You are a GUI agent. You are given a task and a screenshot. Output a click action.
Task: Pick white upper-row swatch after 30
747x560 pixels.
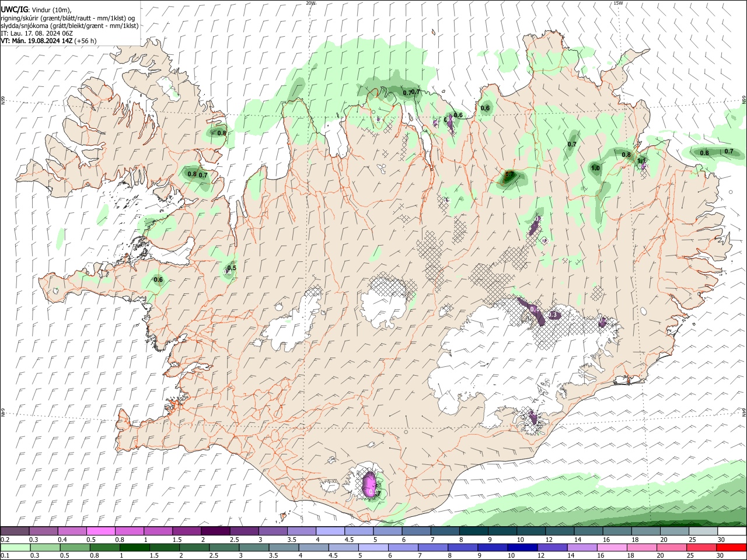point(732,531)
